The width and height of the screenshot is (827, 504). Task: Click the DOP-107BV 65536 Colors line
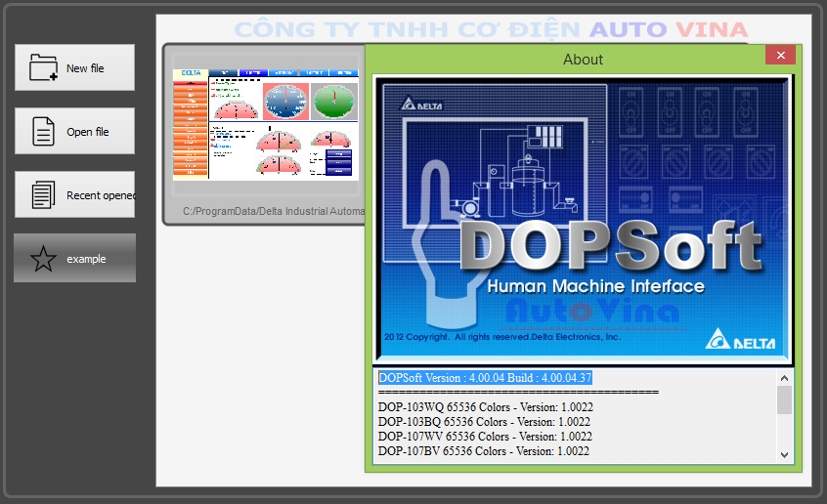coord(483,451)
